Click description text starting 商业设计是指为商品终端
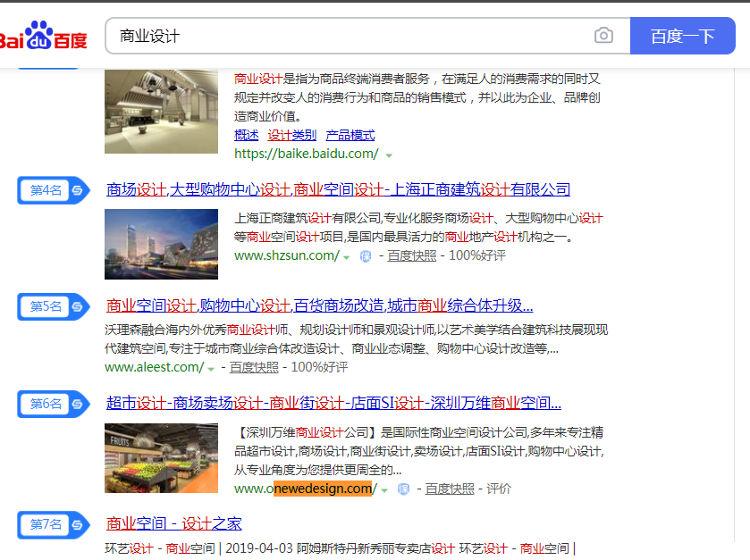The width and height of the screenshot is (750, 560). click(x=417, y=97)
